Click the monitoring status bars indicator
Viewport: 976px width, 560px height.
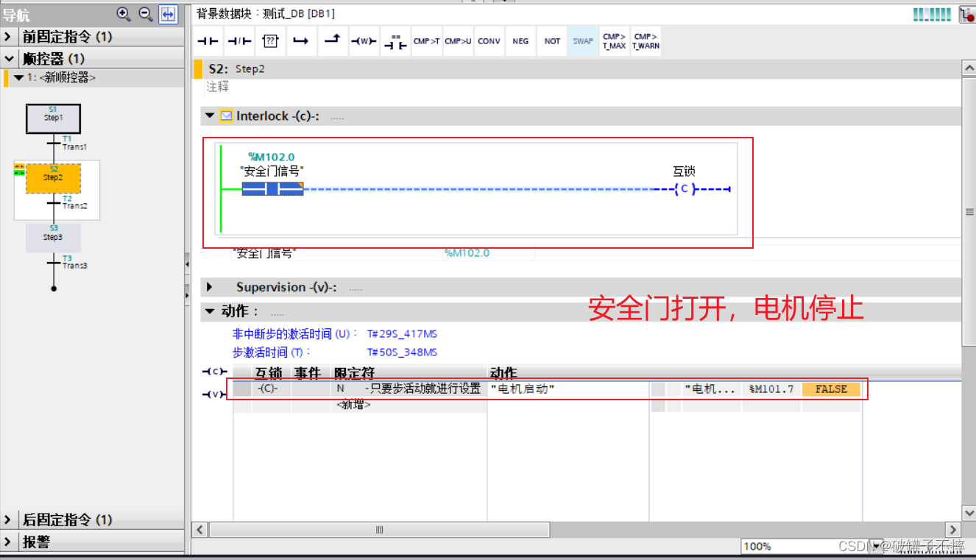(x=932, y=14)
